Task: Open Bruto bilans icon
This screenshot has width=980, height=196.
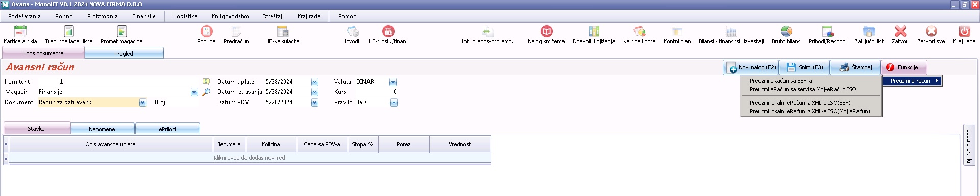Action: [x=786, y=32]
